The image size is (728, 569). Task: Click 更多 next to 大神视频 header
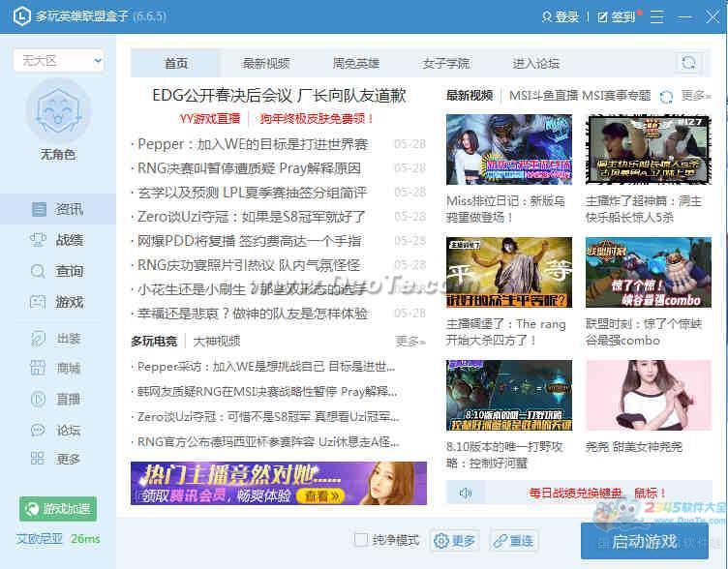click(x=409, y=342)
